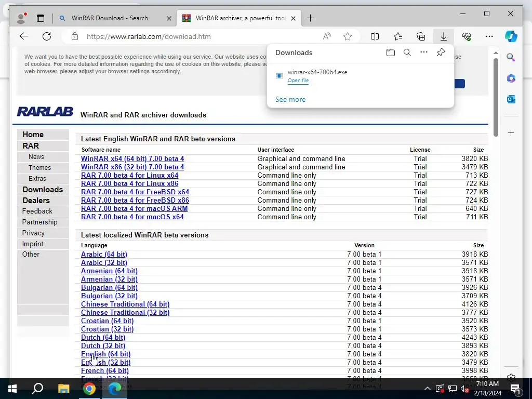
Task: Add this page to favorites star
Action: 348,36
